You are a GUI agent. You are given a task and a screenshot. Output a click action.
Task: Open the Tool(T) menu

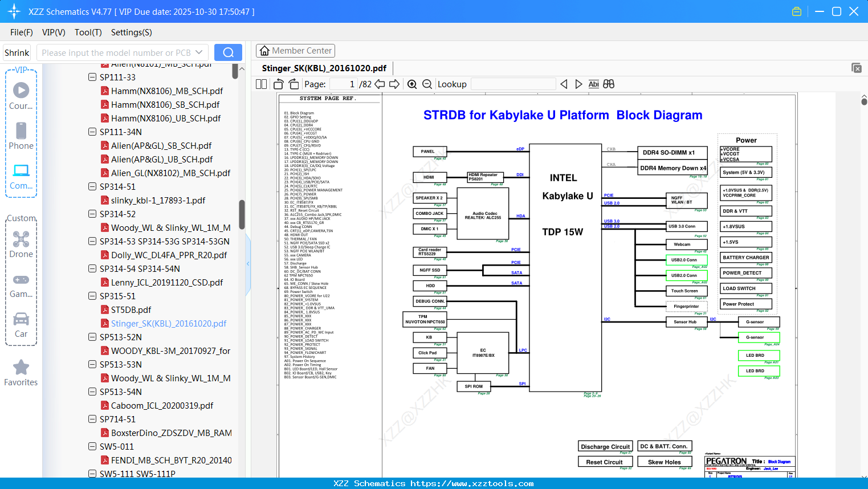pyautogui.click(x=88, y=32)
